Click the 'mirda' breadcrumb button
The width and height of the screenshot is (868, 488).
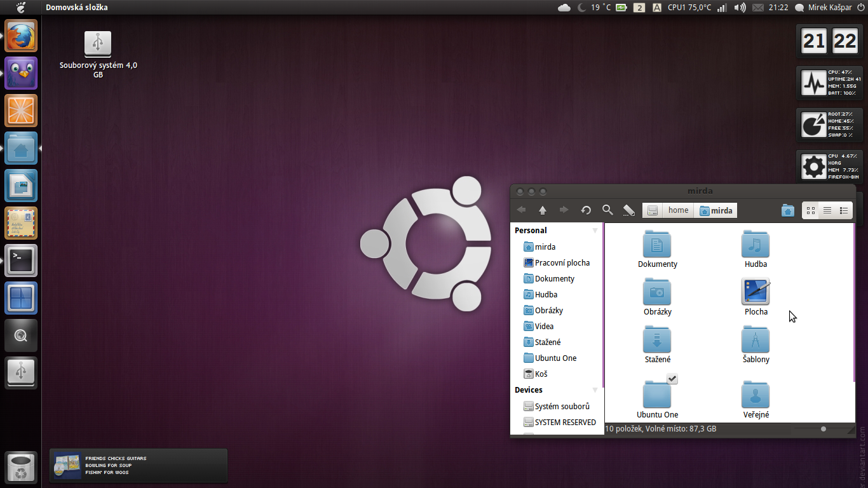pos(716,210)
